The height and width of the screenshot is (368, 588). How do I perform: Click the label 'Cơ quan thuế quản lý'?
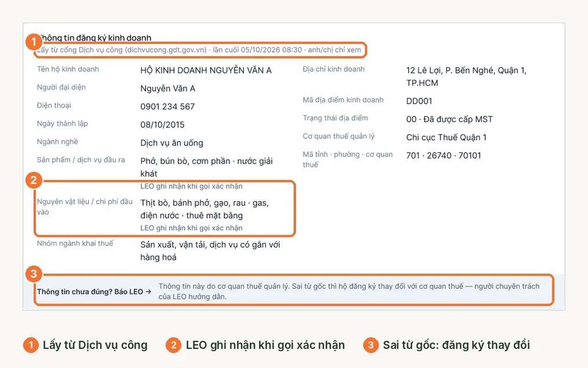339,137
